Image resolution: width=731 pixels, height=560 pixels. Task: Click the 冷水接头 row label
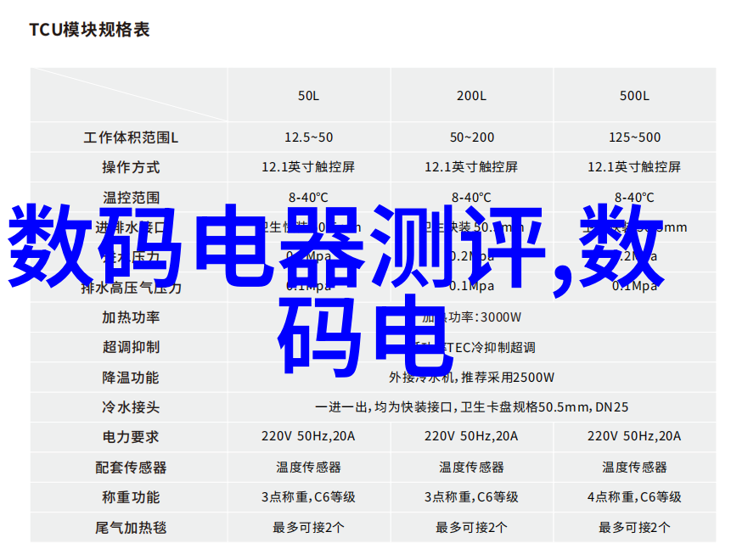coord(131,407)
